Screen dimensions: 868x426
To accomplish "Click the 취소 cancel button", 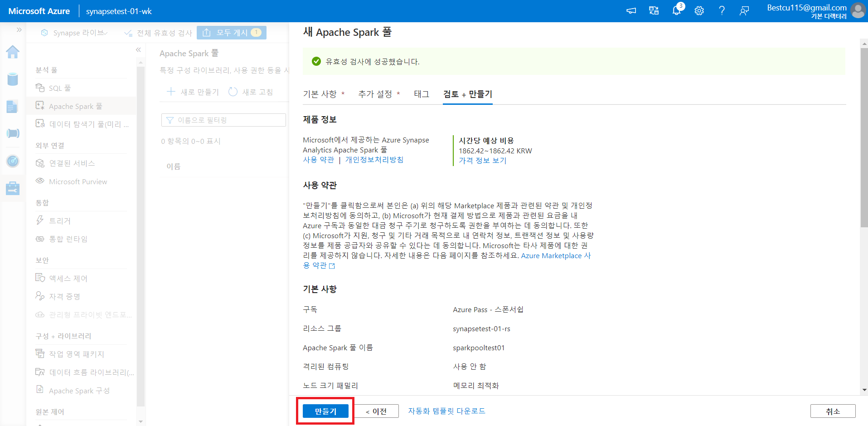I will [833, 411].
